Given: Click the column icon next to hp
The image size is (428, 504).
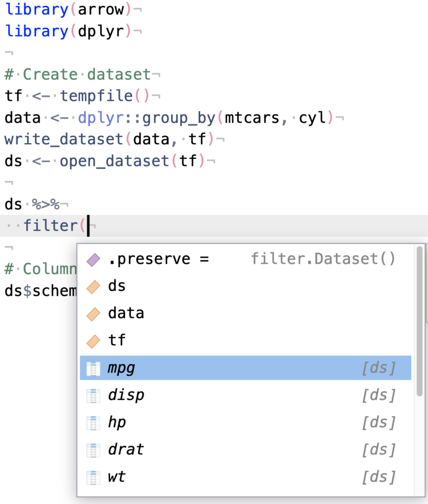Looking at the screenshot, I should [93, 422].
